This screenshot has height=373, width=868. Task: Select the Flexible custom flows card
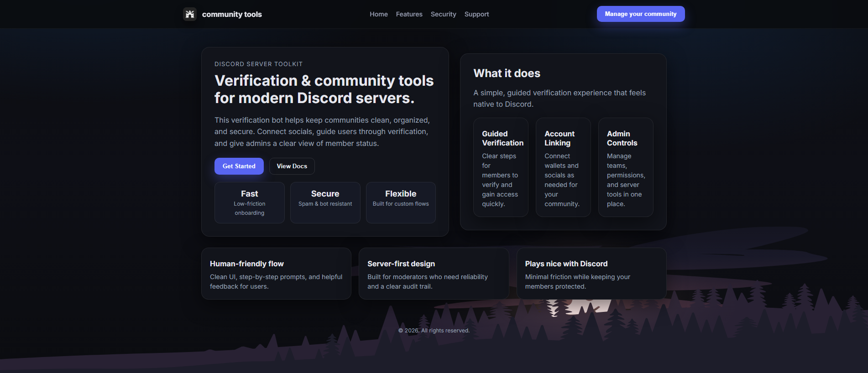click(401, 203)
